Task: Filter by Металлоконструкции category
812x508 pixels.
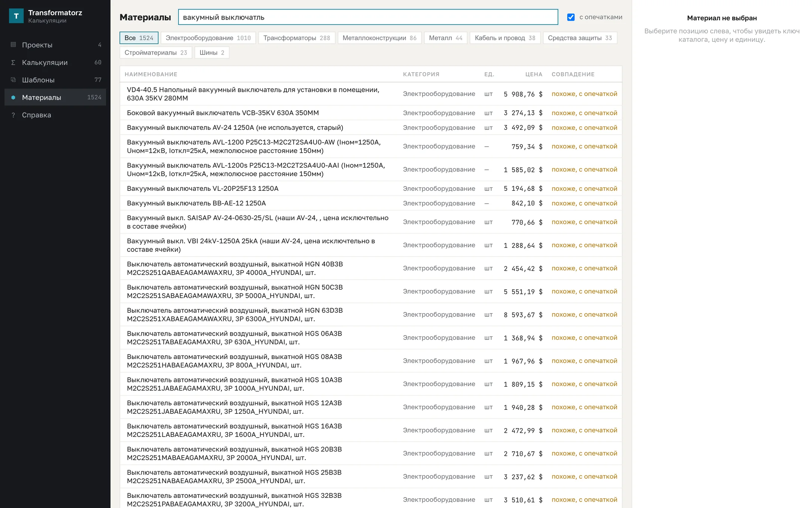Action: (379, 38)
